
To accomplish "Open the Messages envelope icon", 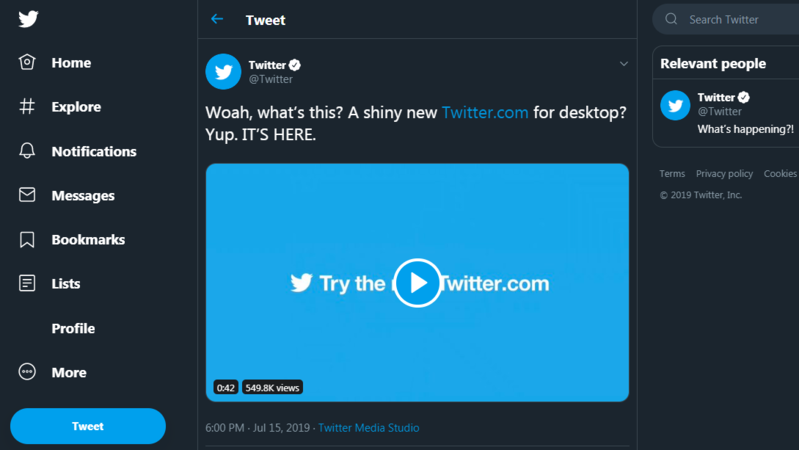I will point(27,196).
